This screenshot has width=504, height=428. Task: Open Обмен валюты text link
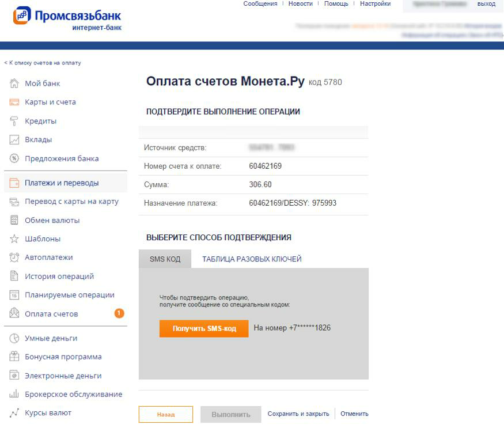[x=52, y=220]
